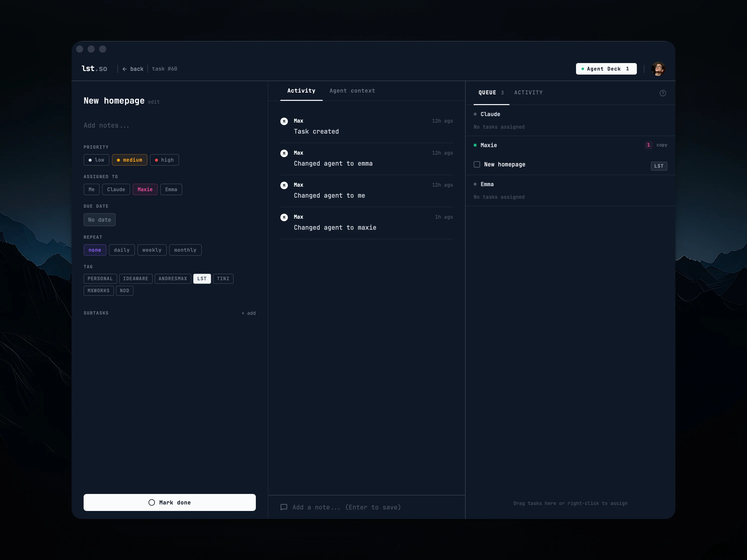Click Max's avatar on the Task created entry
The height and width of the screenshot is (560, 747).
[284, 121]
